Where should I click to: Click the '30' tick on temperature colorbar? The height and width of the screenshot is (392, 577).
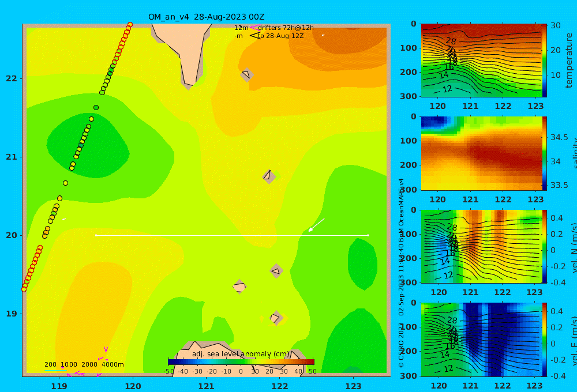coord(556,25)
